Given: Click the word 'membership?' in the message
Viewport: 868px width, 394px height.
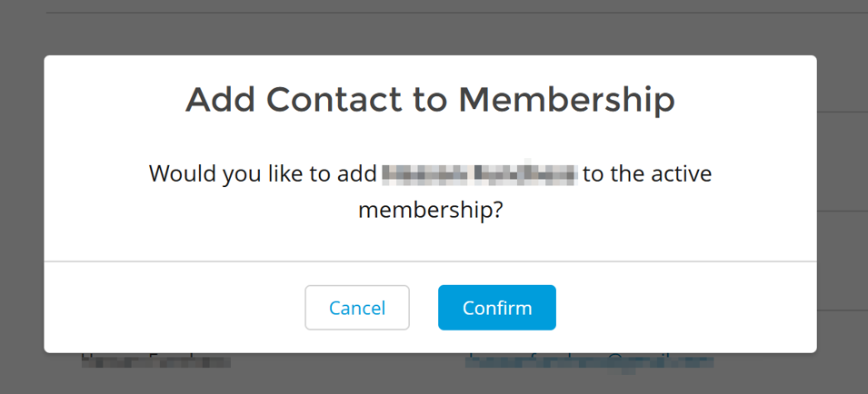Looking at the screenshot, I should (x=430, y=211).
